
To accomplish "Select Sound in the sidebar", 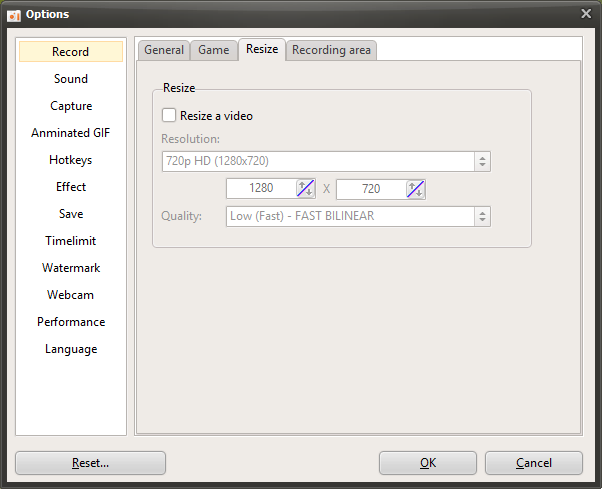I will (71, 79).
